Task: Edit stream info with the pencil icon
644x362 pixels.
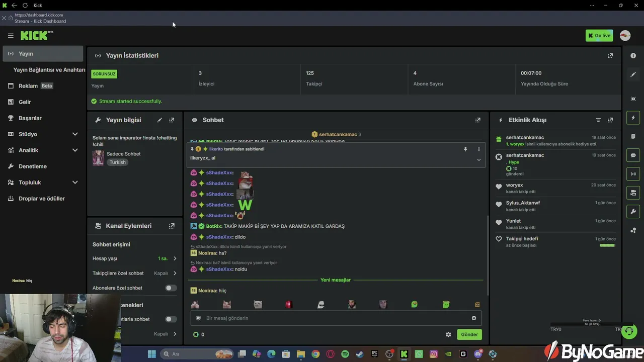Action: click(159, 120)
